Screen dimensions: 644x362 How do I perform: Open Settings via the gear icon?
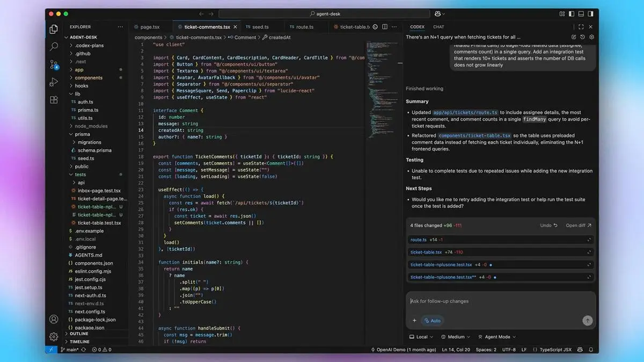point(53,337)
